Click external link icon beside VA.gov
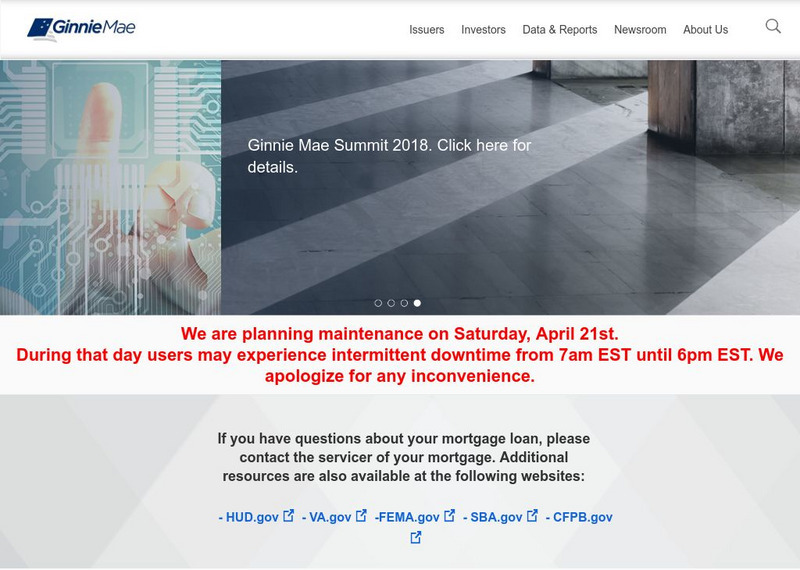Image resolution: width=800 pixels, height=570 pixels. pyautogui.click(x=361, y=515)
